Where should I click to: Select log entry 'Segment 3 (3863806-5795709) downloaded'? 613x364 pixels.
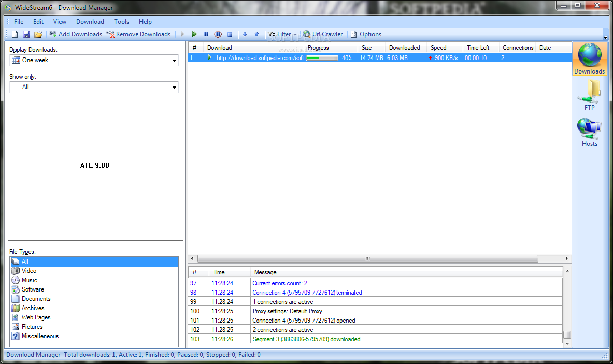tap(375, 339)
